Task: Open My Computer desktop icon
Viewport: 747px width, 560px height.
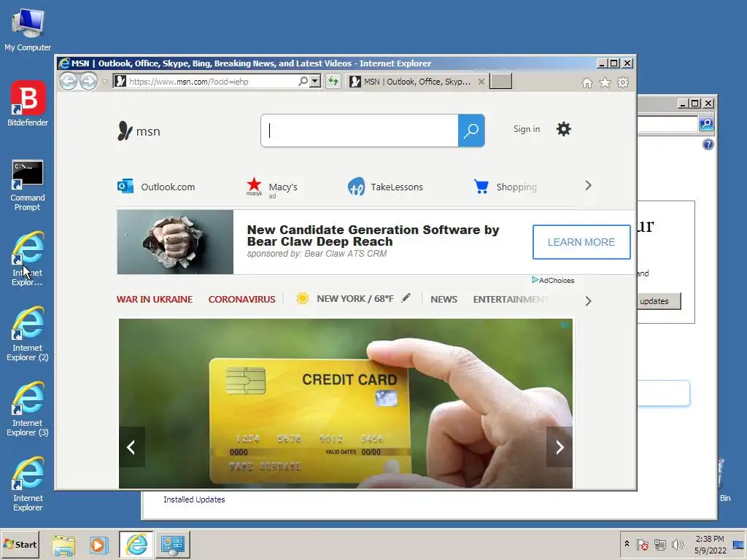Action: (x=28, y=29)
